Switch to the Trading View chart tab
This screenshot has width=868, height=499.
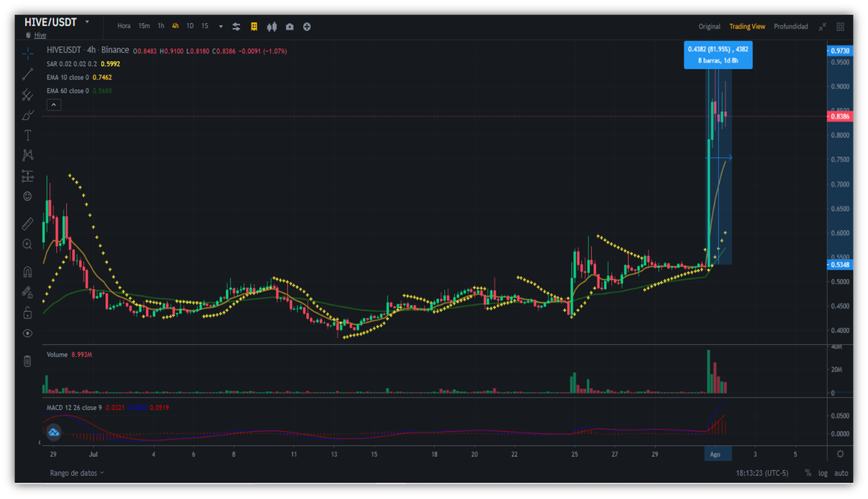(x=747, y=26)
